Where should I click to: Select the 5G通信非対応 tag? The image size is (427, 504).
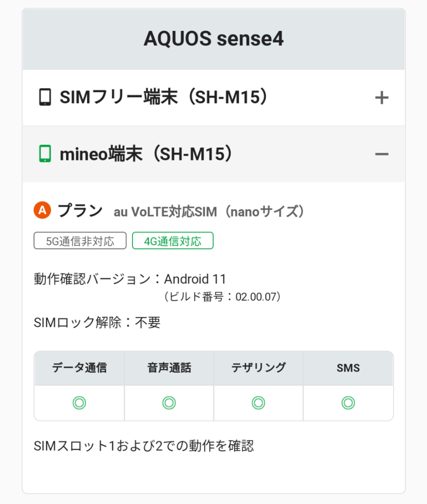pos(80,241)
